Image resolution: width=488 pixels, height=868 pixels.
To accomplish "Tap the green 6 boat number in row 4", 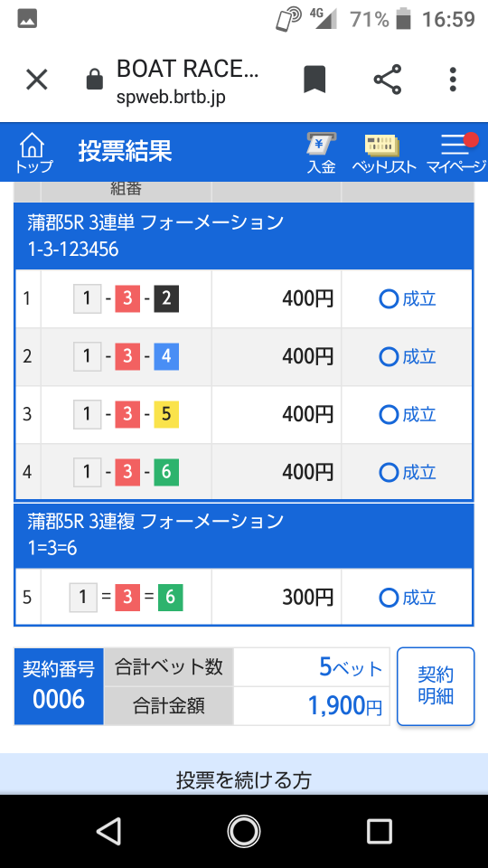I will (x=166, y=472).
